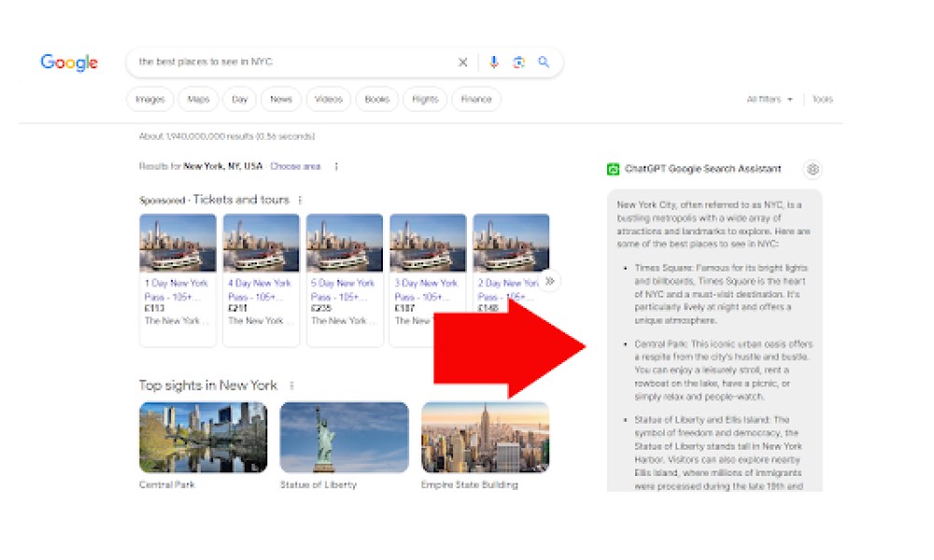Click the 5 Day pass boat thumbnail
This screenshot has height=560, width=934.
(x=345, y=243)
